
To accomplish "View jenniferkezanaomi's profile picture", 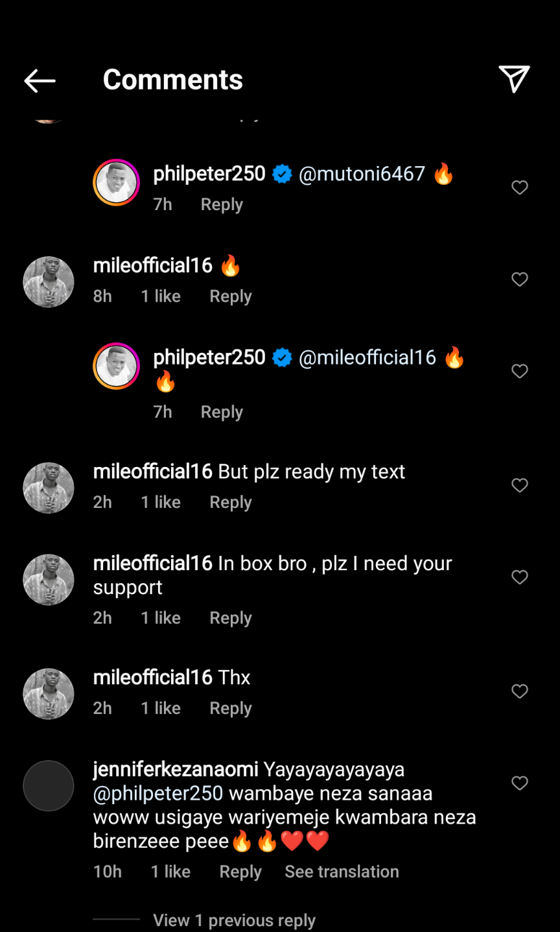I will [49, 785].
